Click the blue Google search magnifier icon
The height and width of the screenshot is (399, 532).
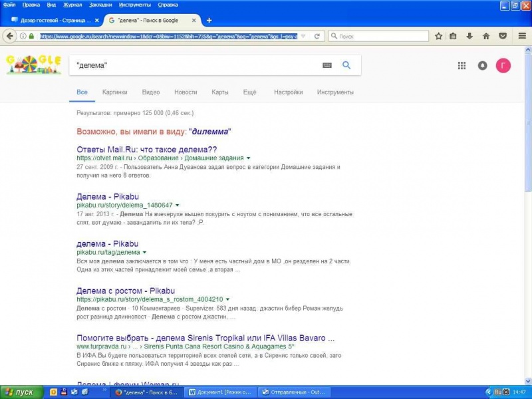point(346,65)
